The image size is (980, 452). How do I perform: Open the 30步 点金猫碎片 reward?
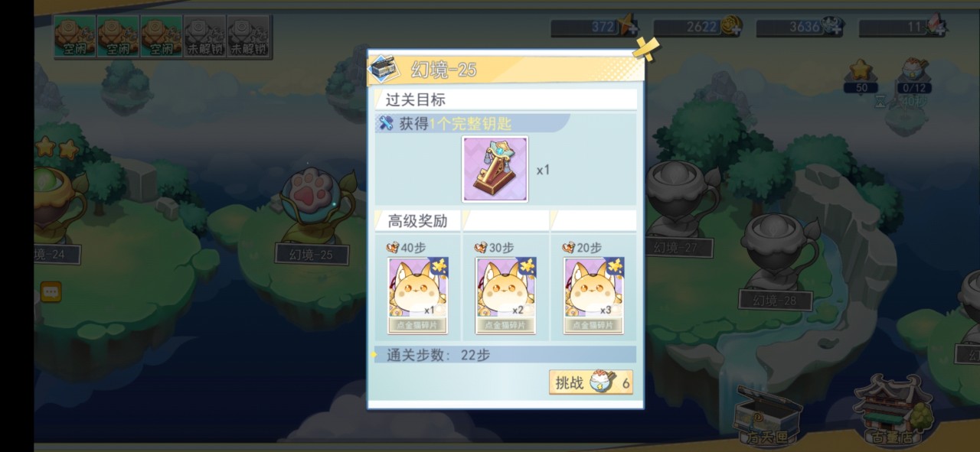click(506, 294)
